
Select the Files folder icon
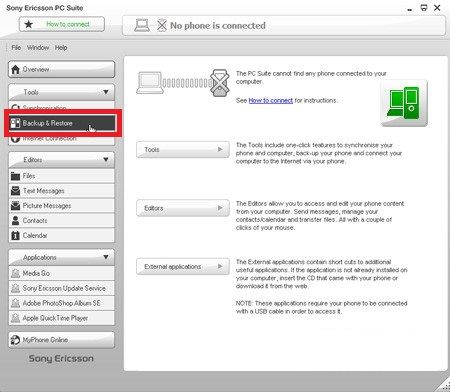15,176
